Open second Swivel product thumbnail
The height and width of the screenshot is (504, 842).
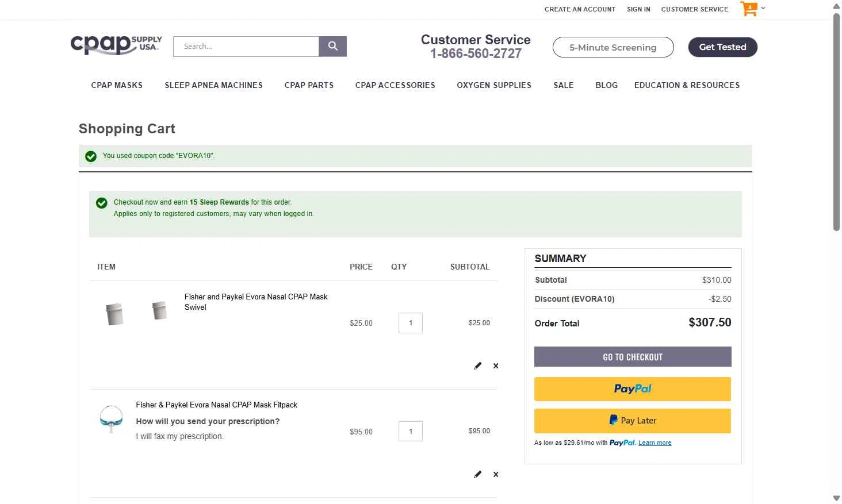click(x=159, y=310)
